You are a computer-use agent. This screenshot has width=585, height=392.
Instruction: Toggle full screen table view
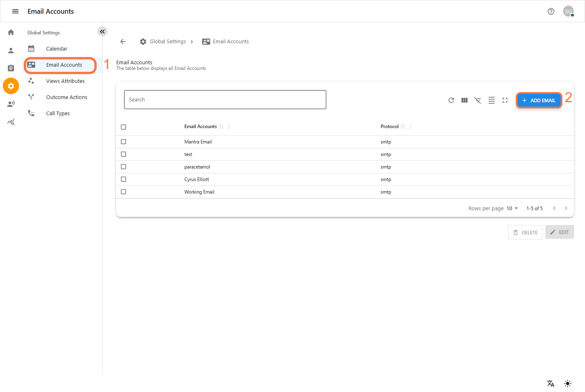pyautogui.click(x=505, y=100)
